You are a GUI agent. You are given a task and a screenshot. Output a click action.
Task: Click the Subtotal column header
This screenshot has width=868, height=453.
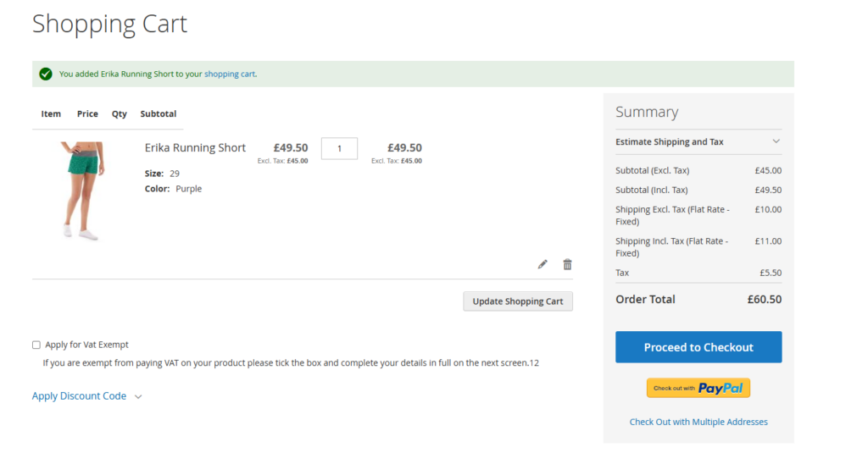159,113
